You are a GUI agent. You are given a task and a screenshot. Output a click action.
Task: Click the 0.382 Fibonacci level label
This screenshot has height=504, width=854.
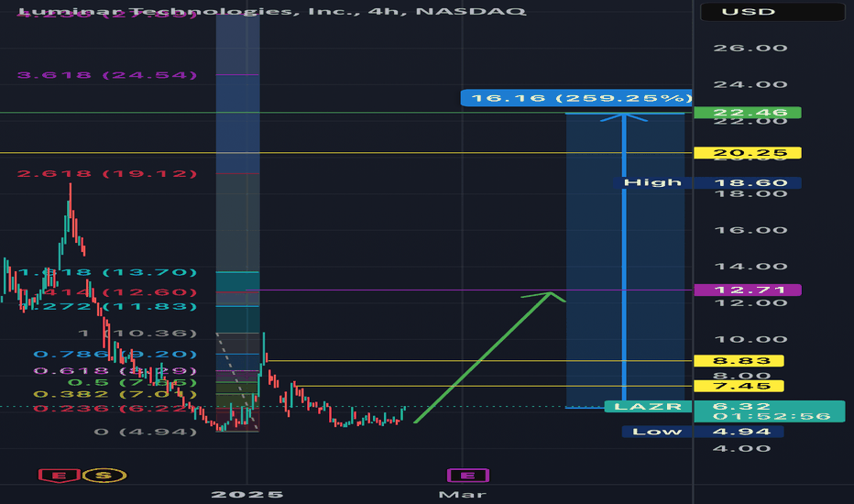pyautogui.click(x=115, y=394)
